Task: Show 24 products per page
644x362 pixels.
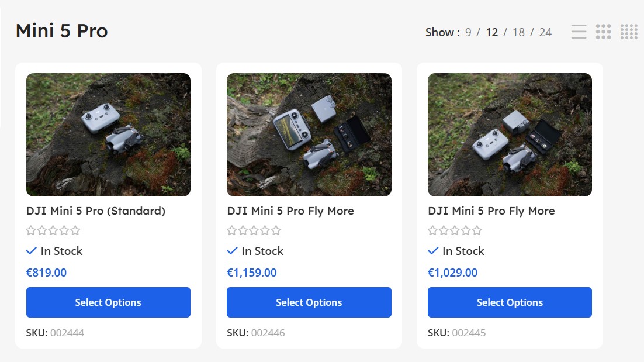Action: [545, 32]
